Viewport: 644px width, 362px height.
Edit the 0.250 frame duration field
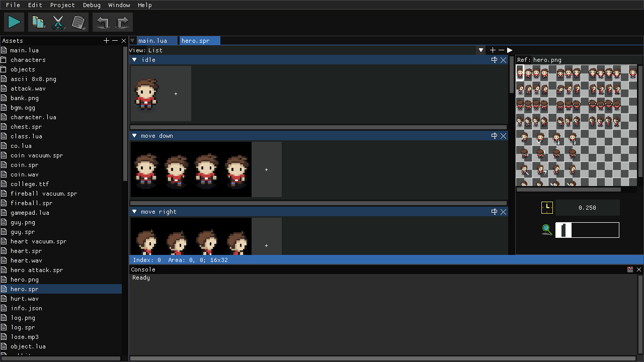587,207
